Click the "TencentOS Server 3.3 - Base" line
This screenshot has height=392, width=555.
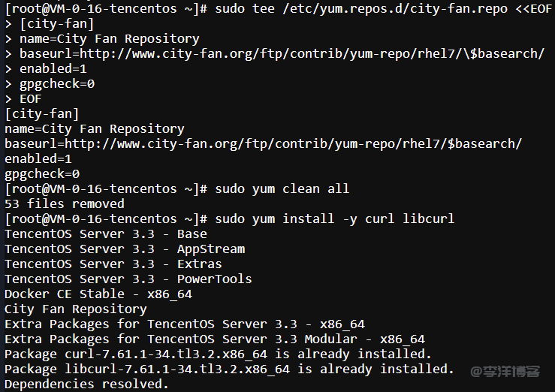(106, 234)
